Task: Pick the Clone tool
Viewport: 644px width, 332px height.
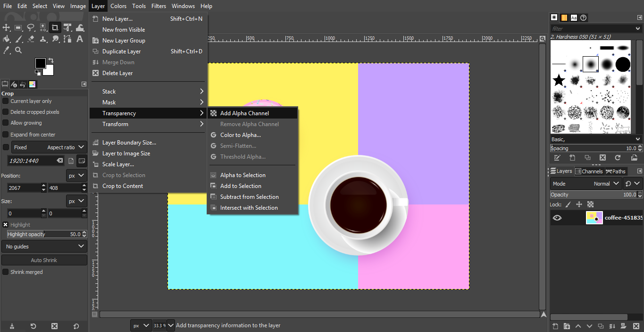Action: coord(42,39)
